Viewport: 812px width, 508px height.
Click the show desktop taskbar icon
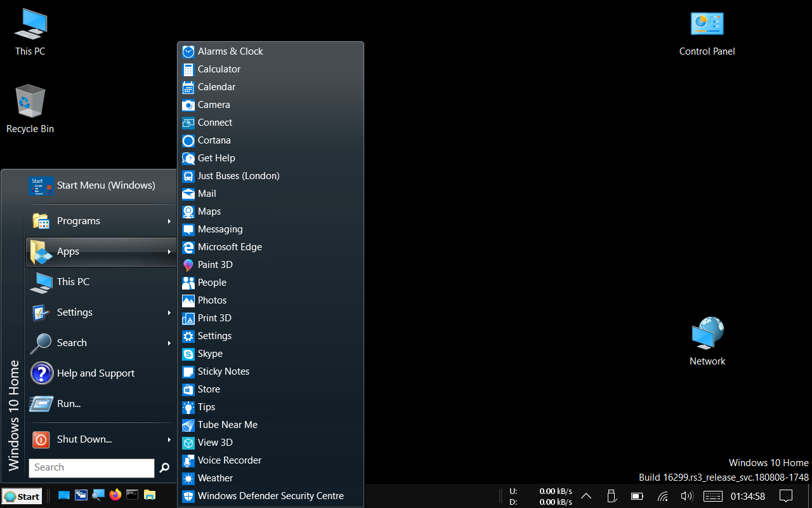[x=64, y=495]
